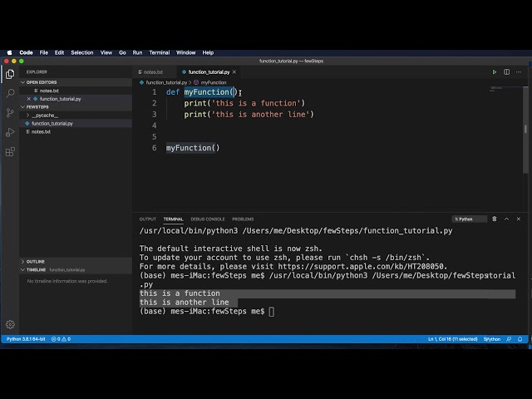Open the Window menu
532x399 pixels.
(x=186, y=52)
